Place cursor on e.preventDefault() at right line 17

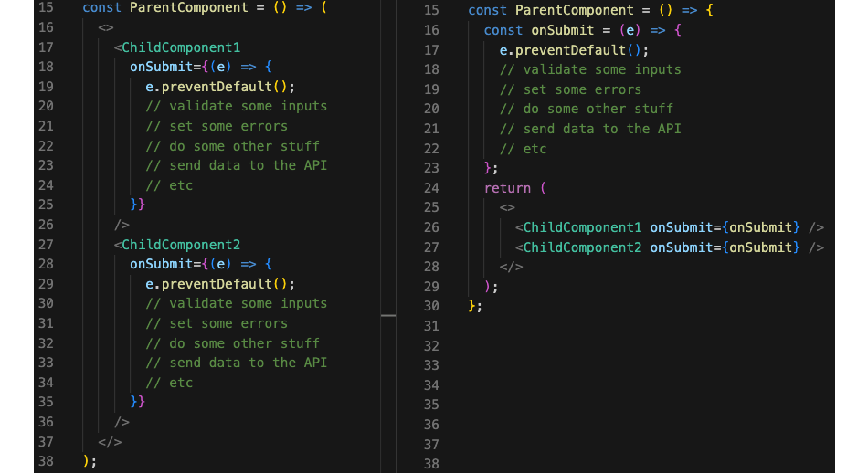point(574,50)
